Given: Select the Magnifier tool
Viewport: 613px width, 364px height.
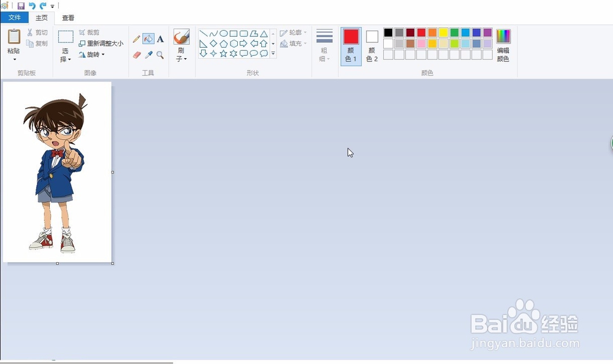Looking at the screenshot, I should 160,55.
